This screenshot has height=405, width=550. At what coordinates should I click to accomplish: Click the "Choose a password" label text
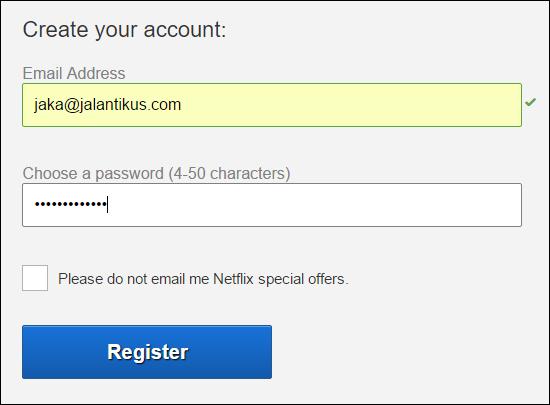click(93, 174)
